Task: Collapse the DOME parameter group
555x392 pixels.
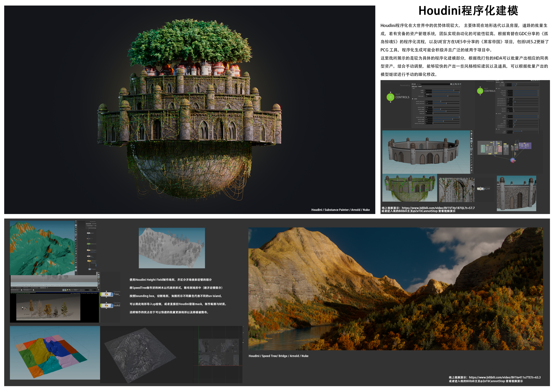Action: tap(496, 129)
